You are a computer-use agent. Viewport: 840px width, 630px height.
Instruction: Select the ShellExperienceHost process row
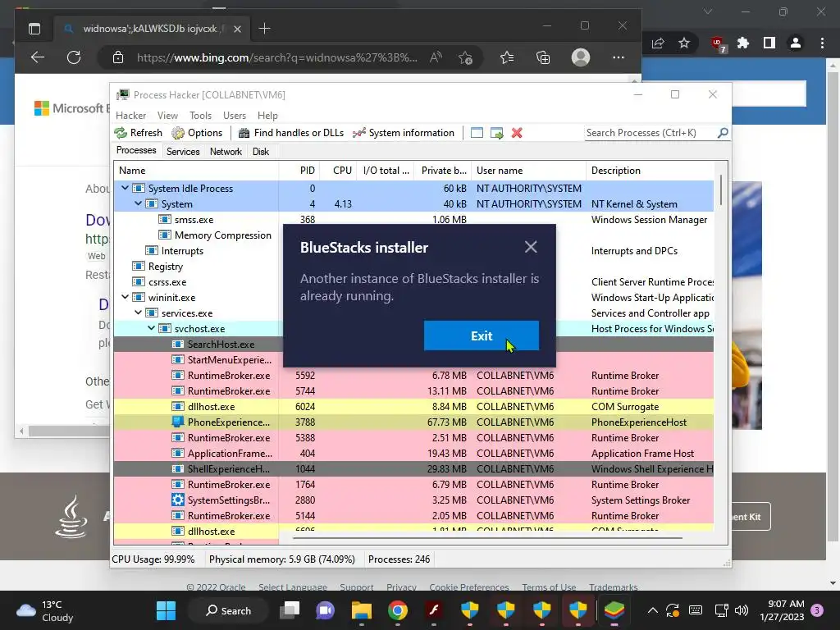(x=413, y=468)
